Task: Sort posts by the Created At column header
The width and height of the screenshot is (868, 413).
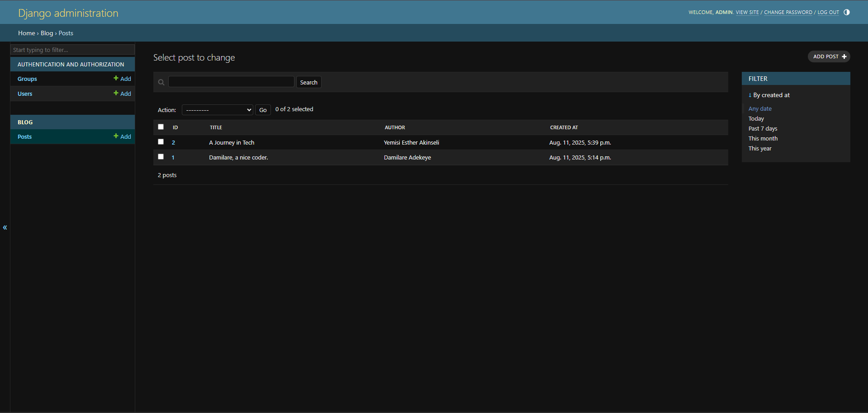Action: (x=564, y=127)
